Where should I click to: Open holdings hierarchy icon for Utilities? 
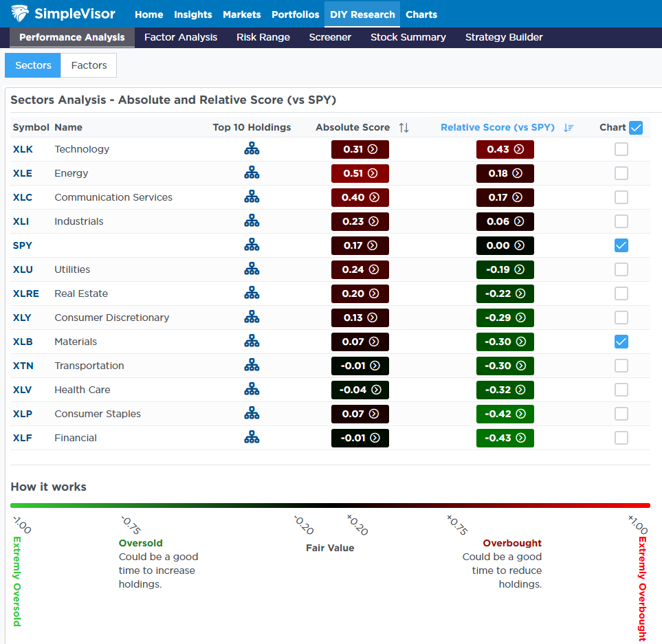252,269
